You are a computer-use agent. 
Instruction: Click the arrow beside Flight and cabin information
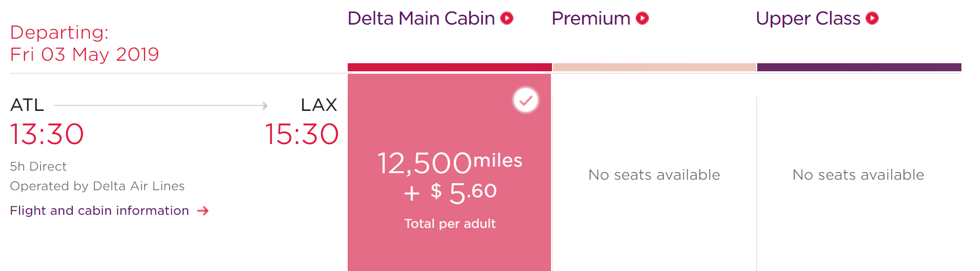203,211
